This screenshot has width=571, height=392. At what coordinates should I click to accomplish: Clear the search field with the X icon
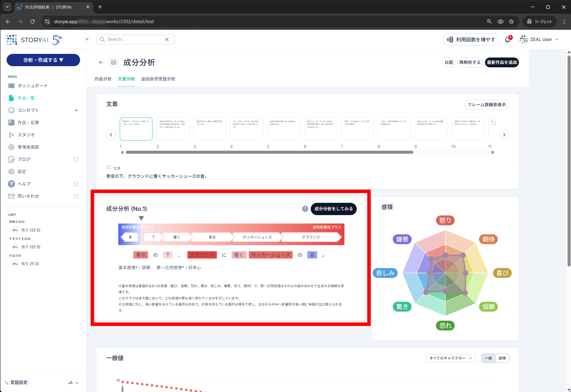point(167,39)
